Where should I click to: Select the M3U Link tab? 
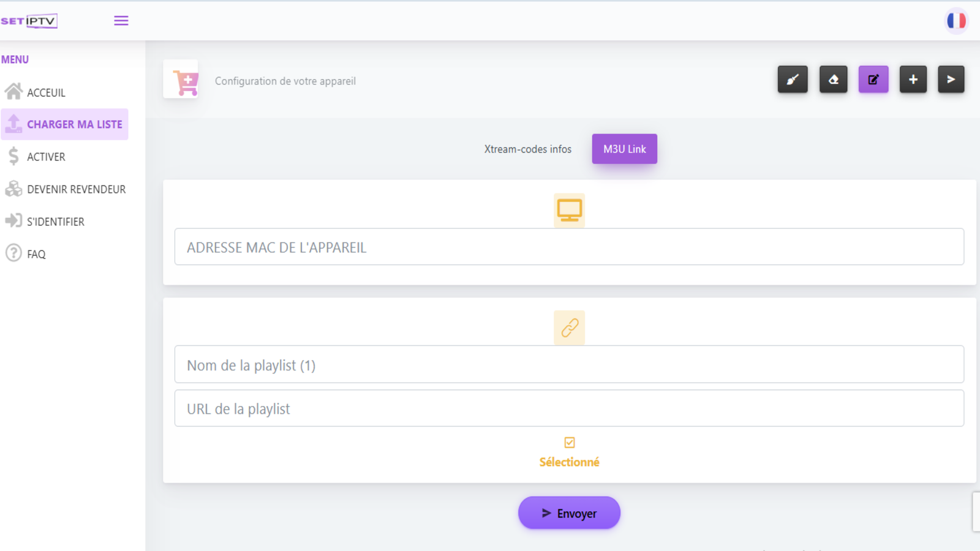625,149
